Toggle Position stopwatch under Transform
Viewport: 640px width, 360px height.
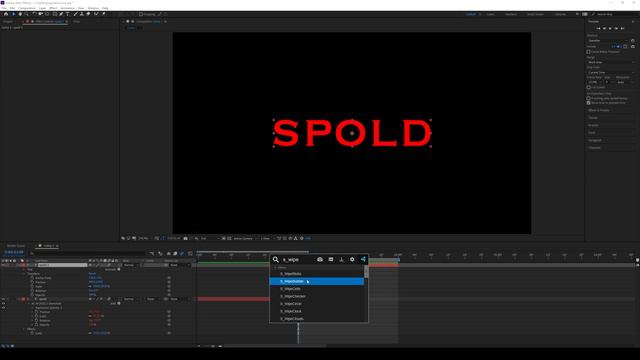[32, 282]
